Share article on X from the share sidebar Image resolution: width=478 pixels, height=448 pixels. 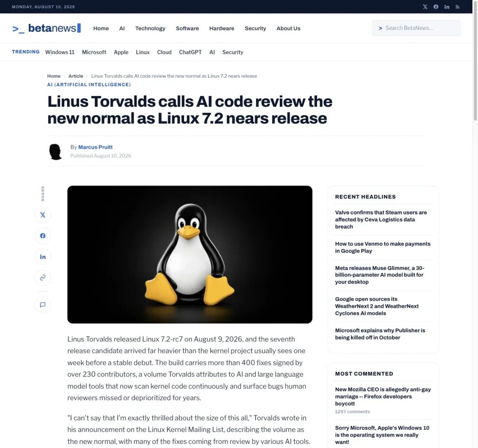click(42, 214)
